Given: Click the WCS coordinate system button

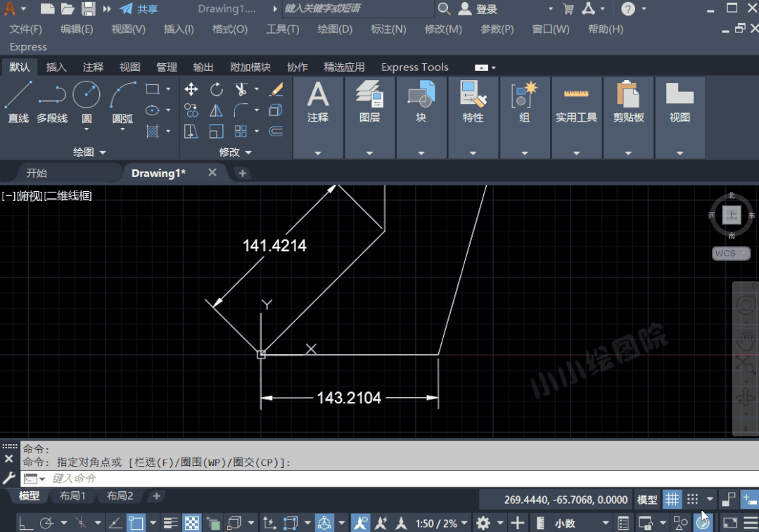Looking at the screenshot, I should point(731,254).
